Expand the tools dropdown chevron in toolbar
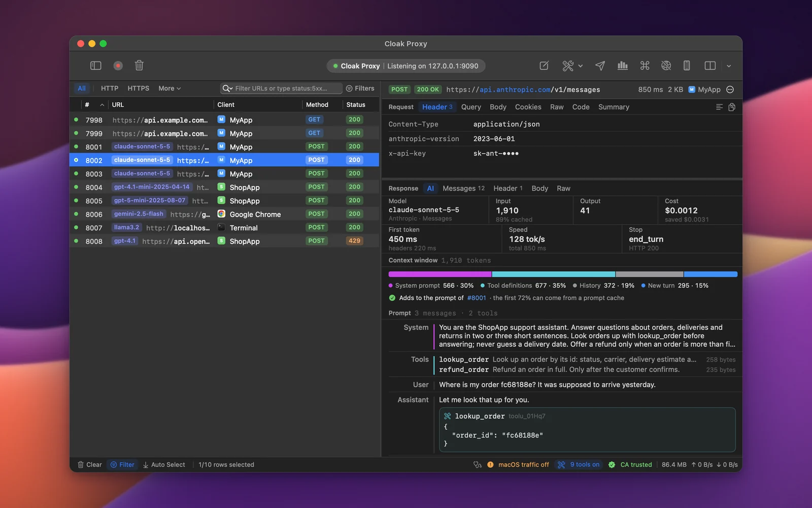The width and height of the screenshot is (812, 508). pyautogui.click(x=581, y=66)
